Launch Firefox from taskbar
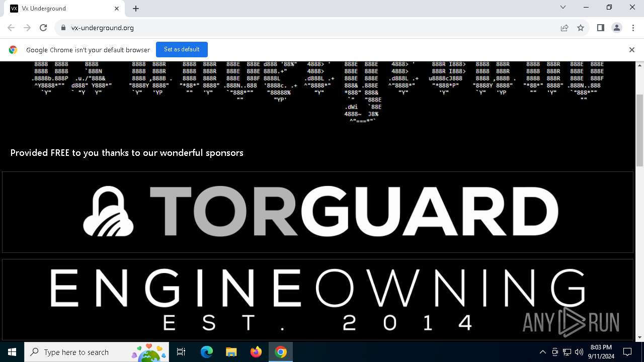The width and height of the screenshot is (644, 362). [256, 352]
